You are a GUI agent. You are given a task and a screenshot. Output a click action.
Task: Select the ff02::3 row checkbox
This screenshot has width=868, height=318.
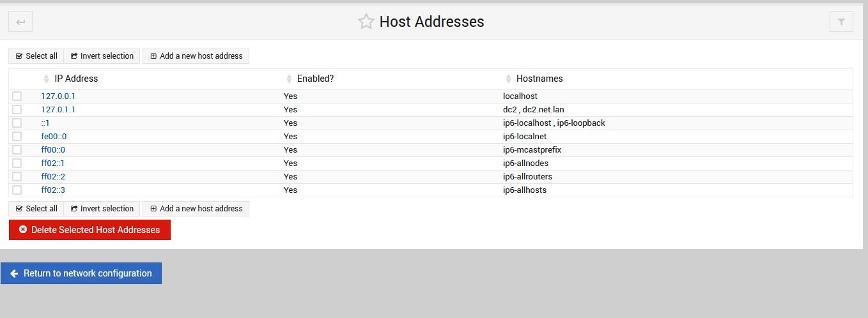click(17, 190)
